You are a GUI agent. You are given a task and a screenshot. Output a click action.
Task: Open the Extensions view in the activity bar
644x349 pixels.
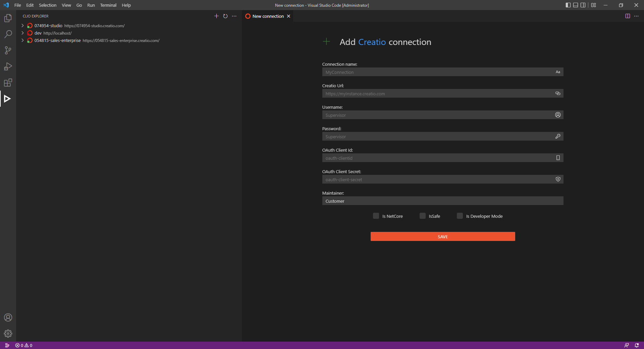click(x=8, y=83)
